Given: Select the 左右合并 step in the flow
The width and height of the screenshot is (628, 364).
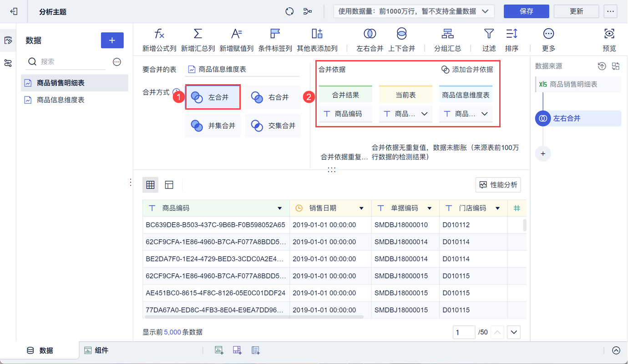Looking at the screenshot, I should click(x=578, y=118).
